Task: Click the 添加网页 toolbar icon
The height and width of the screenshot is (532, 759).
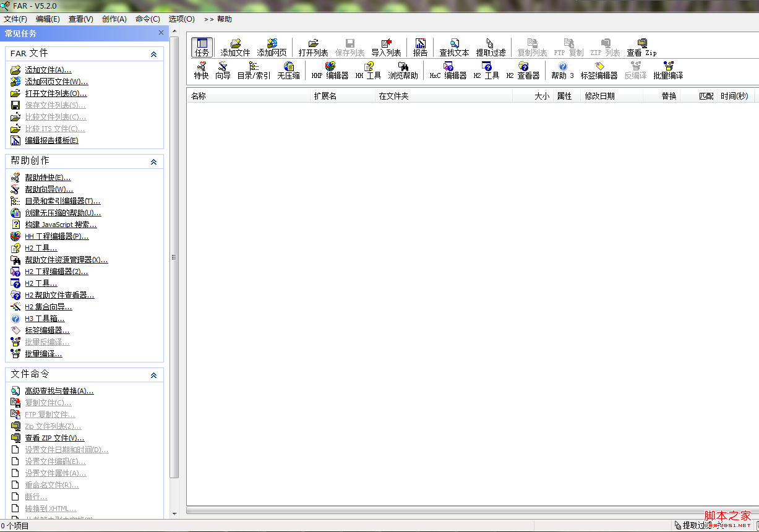Action: coord(272,48)
